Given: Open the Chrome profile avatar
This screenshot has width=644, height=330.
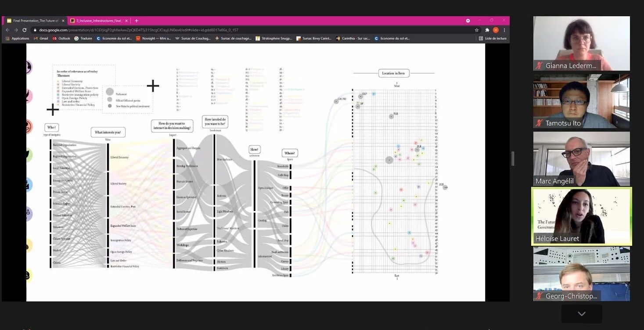Looking at the screenshot, I should 496,30.
